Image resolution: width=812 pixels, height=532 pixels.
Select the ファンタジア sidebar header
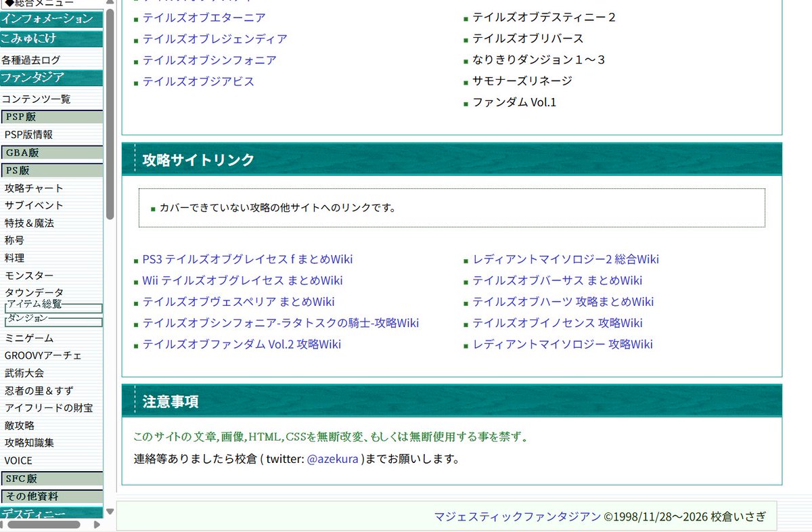[x=51, y=78]
